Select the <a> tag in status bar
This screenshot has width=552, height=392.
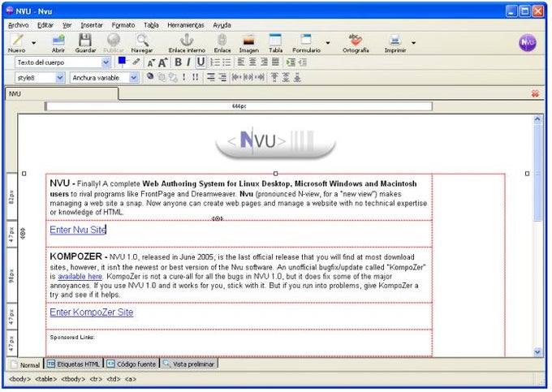(x=130, y=379)
